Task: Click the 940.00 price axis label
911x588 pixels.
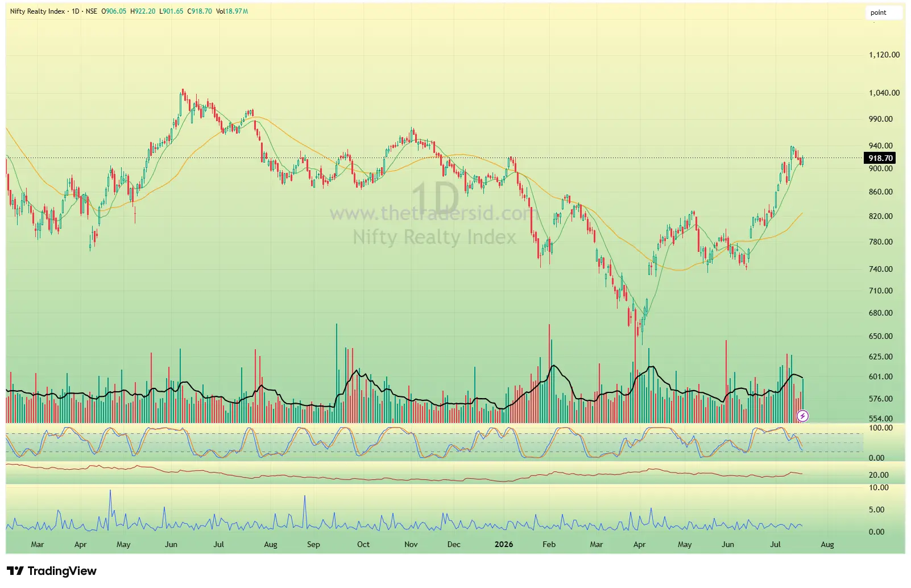Action: [x=881, y=146]
